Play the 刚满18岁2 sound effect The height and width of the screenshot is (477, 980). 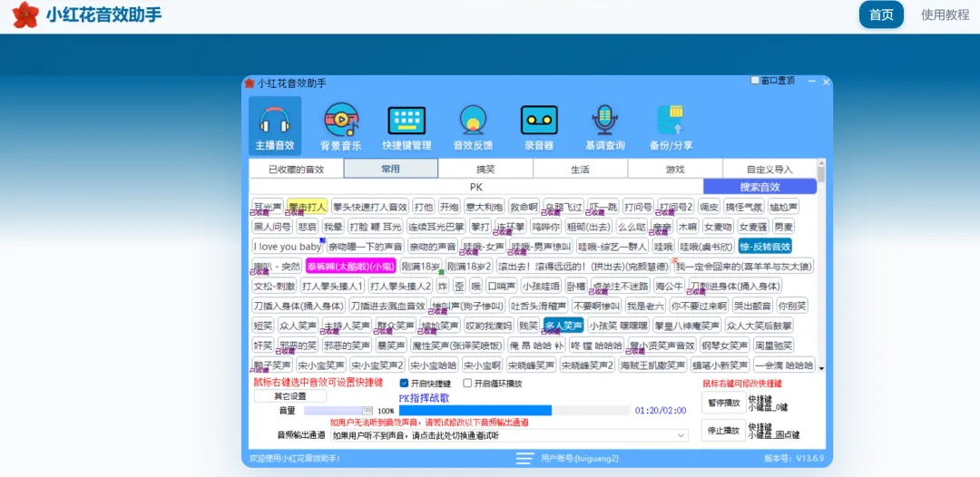(469, 266)
